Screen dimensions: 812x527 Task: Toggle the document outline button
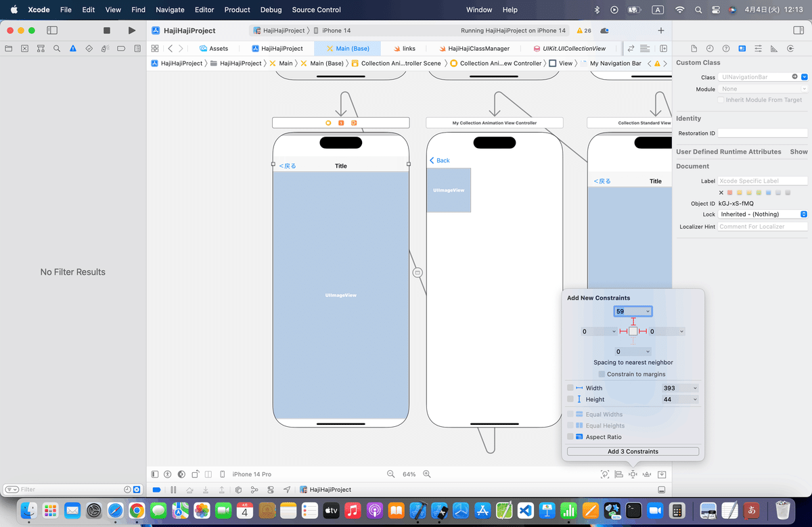coord(155,474)
